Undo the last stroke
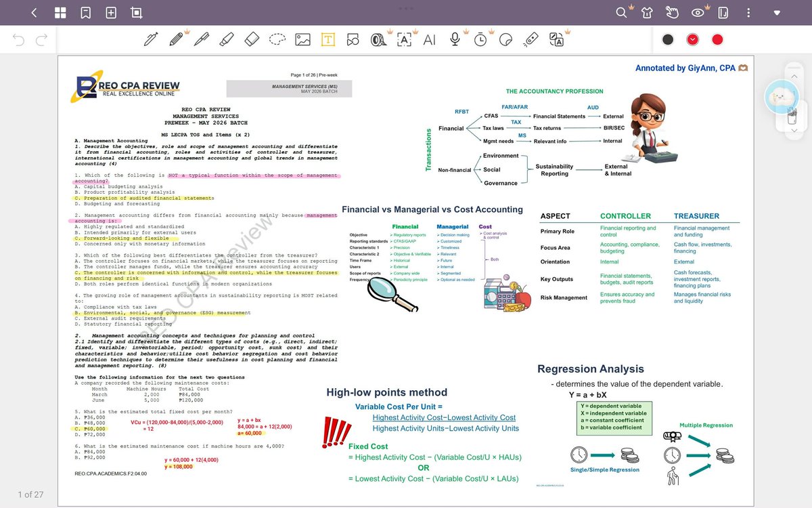This screenshot has height=508, width=812. tap(18, 40)
